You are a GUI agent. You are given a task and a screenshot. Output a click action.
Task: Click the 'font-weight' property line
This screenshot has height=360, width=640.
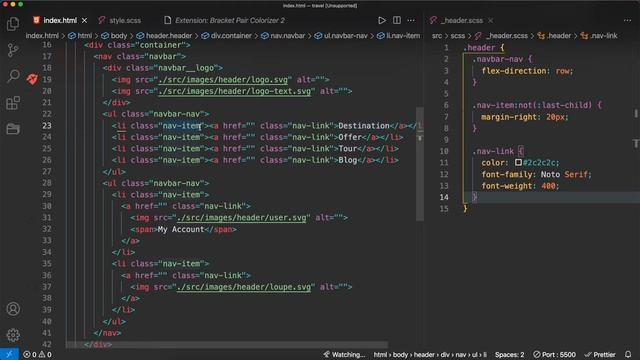coord(520,186)
